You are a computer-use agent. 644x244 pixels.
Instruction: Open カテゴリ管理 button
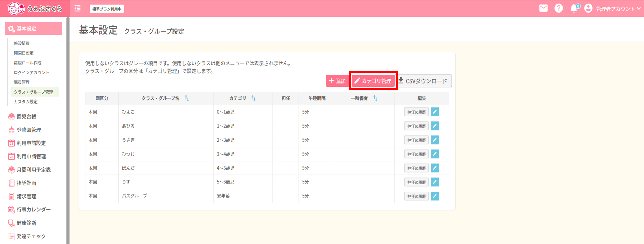pos(373,81)
